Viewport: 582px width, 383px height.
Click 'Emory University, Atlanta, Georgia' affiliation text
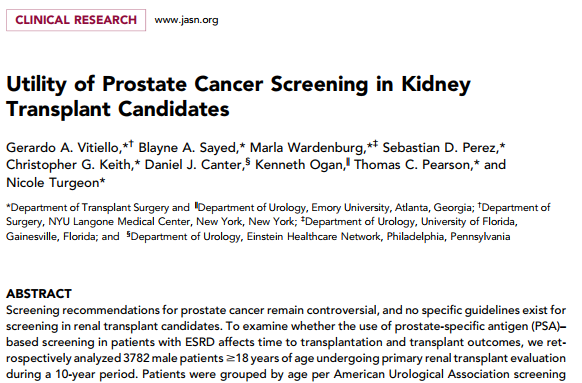click(x=392, y=207)
